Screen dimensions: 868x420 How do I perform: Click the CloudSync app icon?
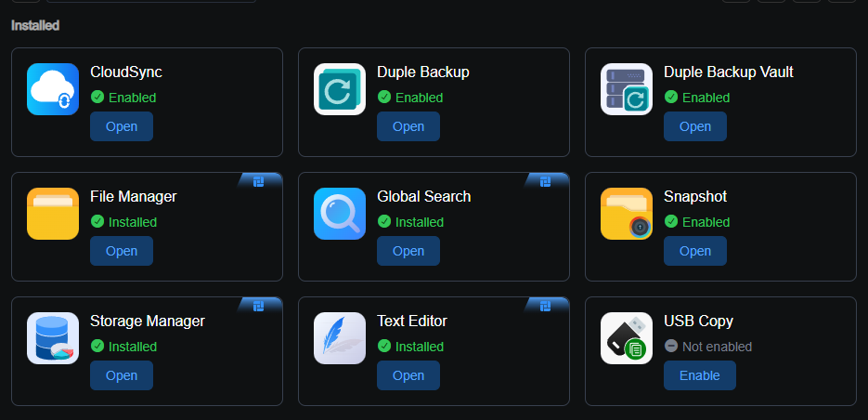(x=53, y=89)
